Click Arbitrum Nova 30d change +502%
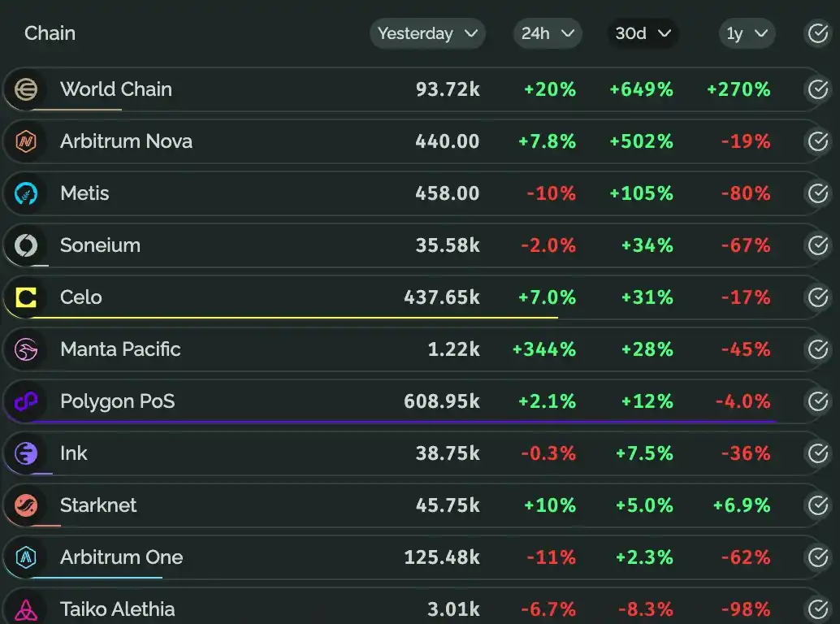Viewport: 840px width, 624px height. pyautogui.click(x=641, y=141)
